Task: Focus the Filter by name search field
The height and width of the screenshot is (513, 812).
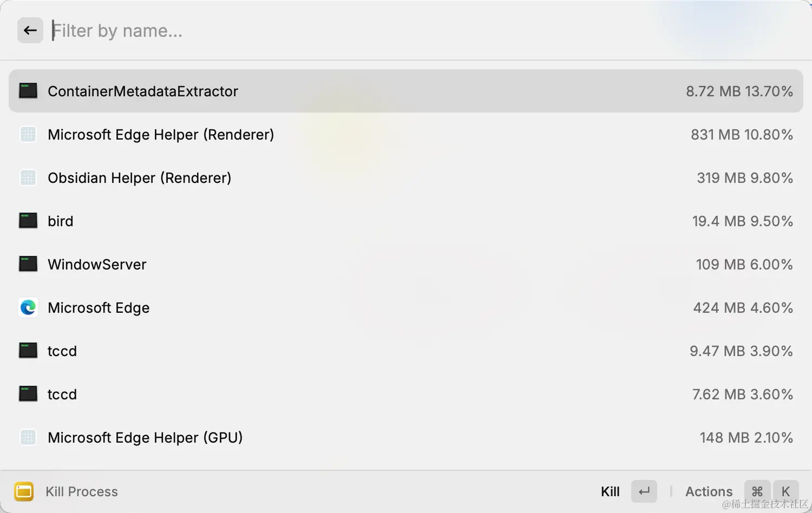Action: [x=422, y=30]
